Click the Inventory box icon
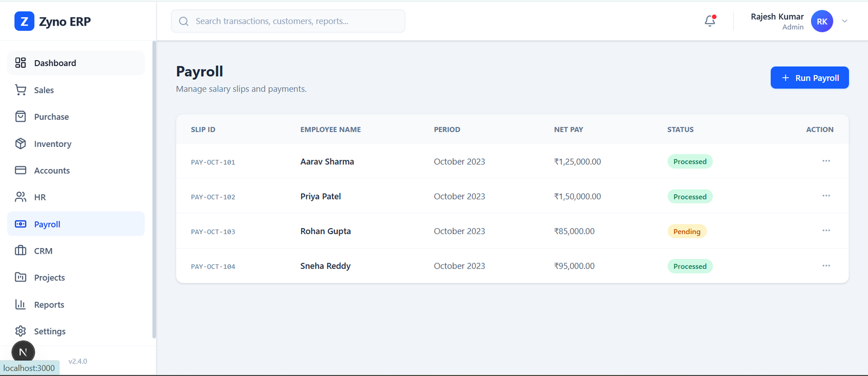 [x=21, y=144]
